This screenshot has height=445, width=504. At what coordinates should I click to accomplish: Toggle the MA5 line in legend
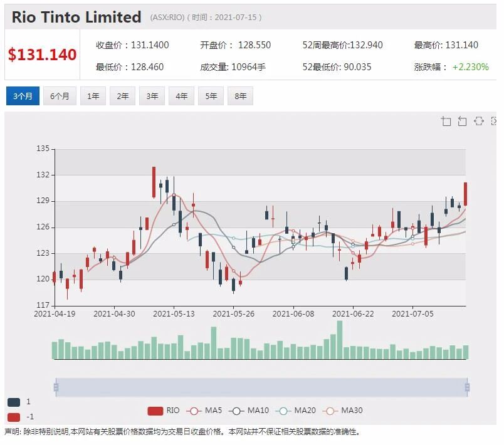coord(204,411)
